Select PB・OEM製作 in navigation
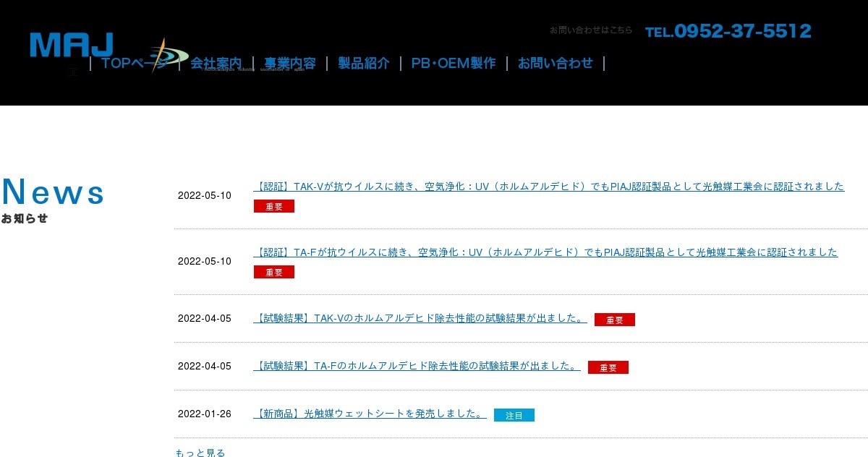 pos(454,63)
